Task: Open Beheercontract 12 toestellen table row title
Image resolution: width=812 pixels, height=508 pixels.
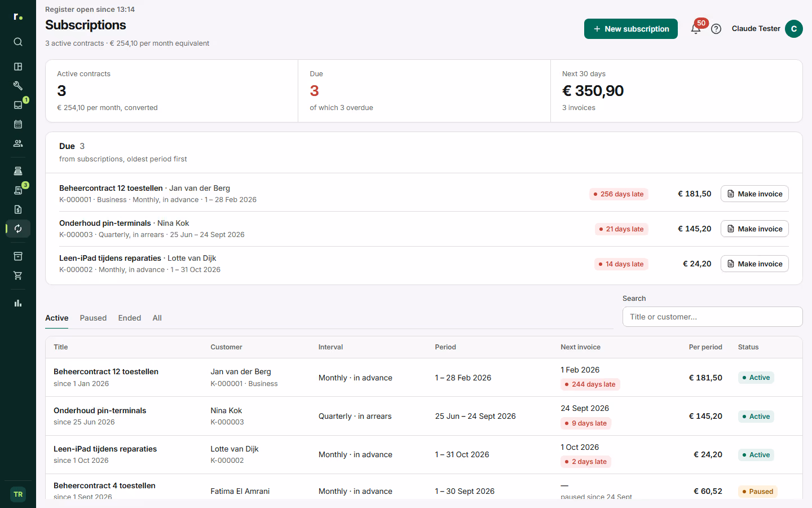Action: point(106,371)
